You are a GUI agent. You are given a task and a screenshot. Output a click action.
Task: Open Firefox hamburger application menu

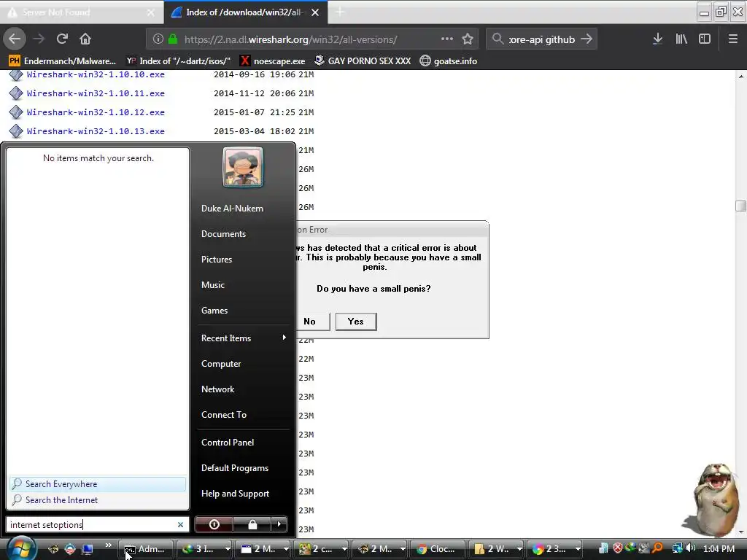733,39
